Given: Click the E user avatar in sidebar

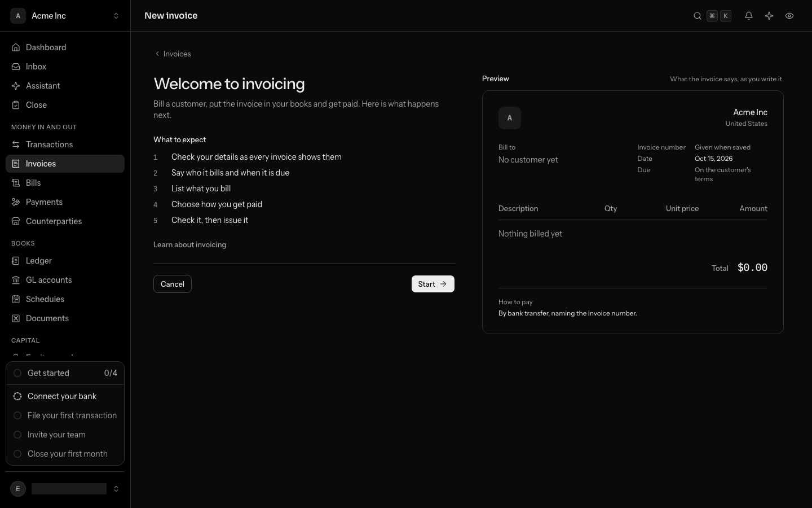Looking at the screenshot, I should [x=18, y=489].
